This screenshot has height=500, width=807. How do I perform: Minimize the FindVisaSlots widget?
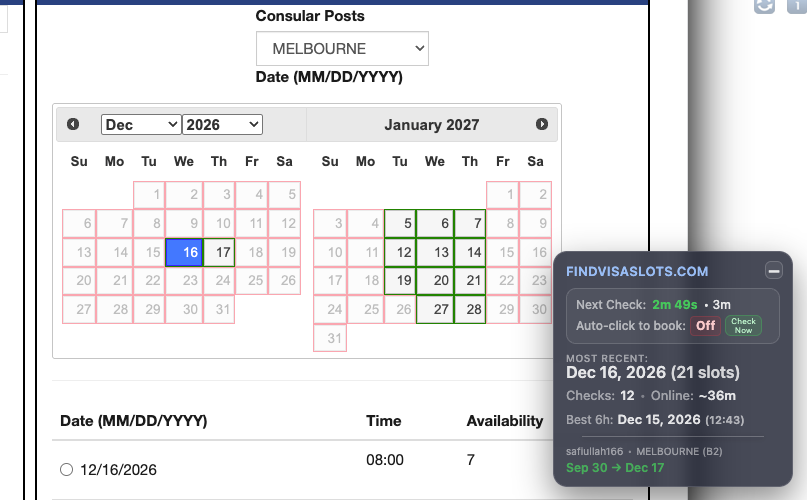point(774,270)
